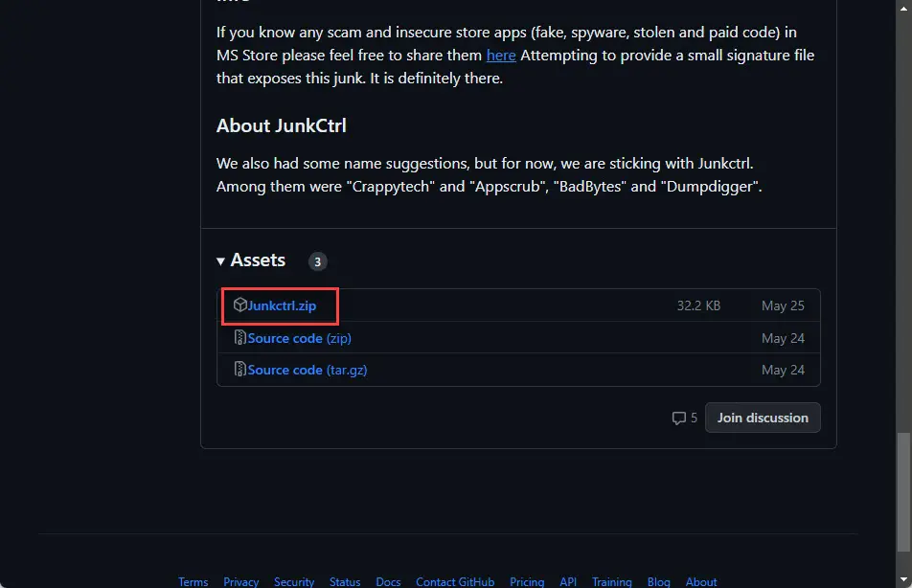Screen dimensions: 912x588
Task: Click the page's vertical scrollbar thumb
Action: click(903, 491)
